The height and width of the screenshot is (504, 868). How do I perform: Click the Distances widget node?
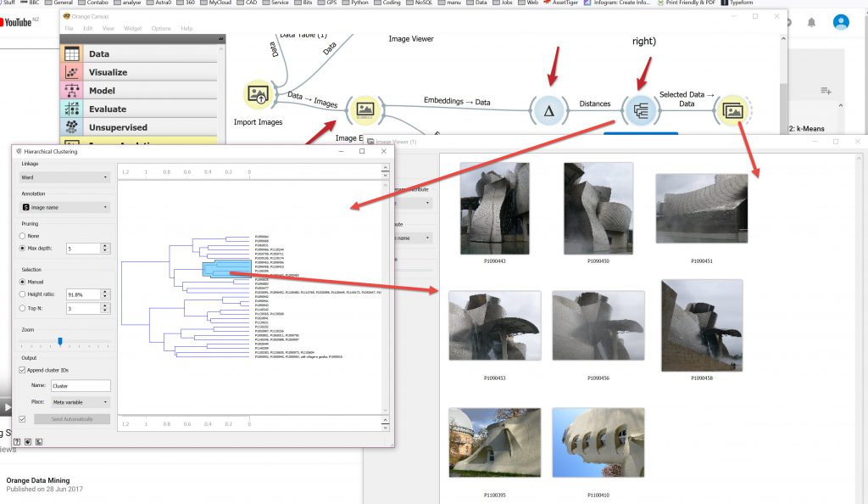coord(548,109)
